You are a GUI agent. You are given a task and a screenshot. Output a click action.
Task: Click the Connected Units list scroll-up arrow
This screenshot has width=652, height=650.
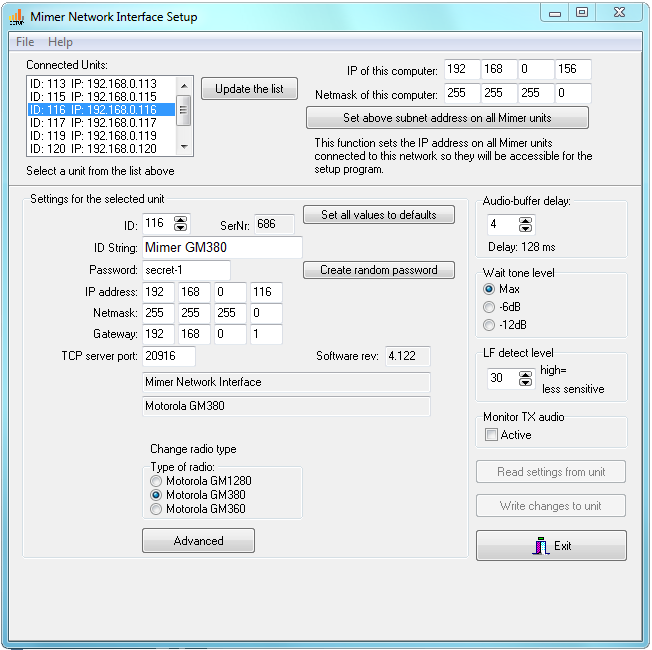[184, 86]
